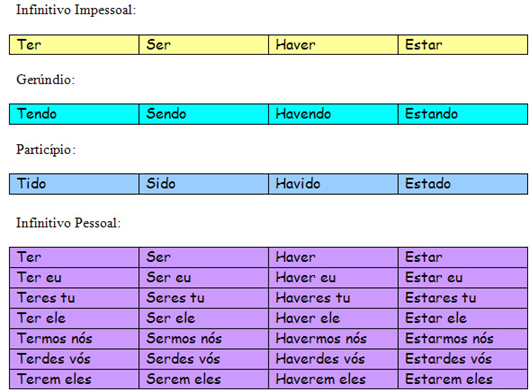Click the cyan 'Tendo' gerund cell

pyautogui.click(x=74, y=114)
